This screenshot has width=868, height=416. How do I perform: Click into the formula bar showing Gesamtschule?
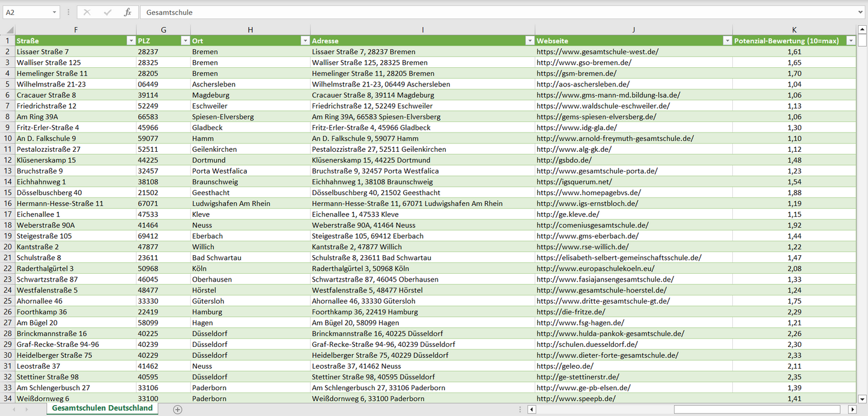pos(481,12)
